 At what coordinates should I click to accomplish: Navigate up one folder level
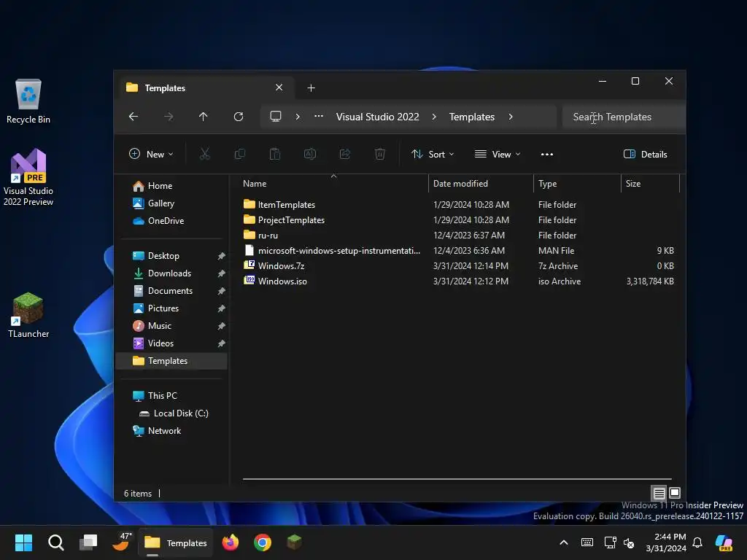(204, 117)
